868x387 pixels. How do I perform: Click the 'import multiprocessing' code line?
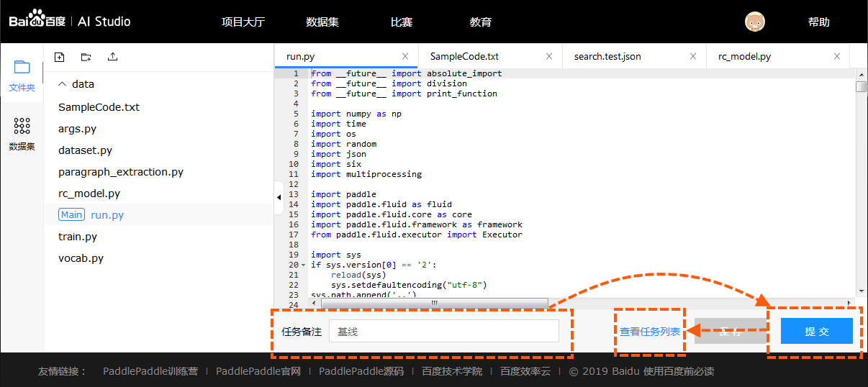tap(366, 174)
